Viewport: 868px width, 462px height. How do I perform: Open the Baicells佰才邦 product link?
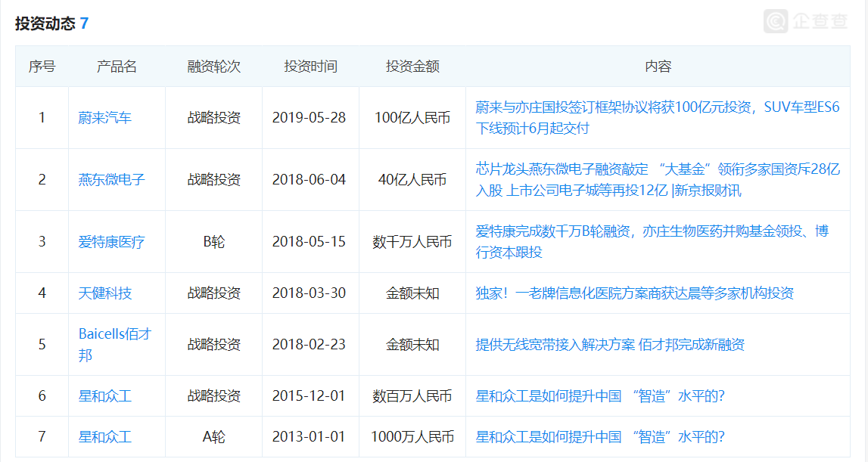[114, 344]
